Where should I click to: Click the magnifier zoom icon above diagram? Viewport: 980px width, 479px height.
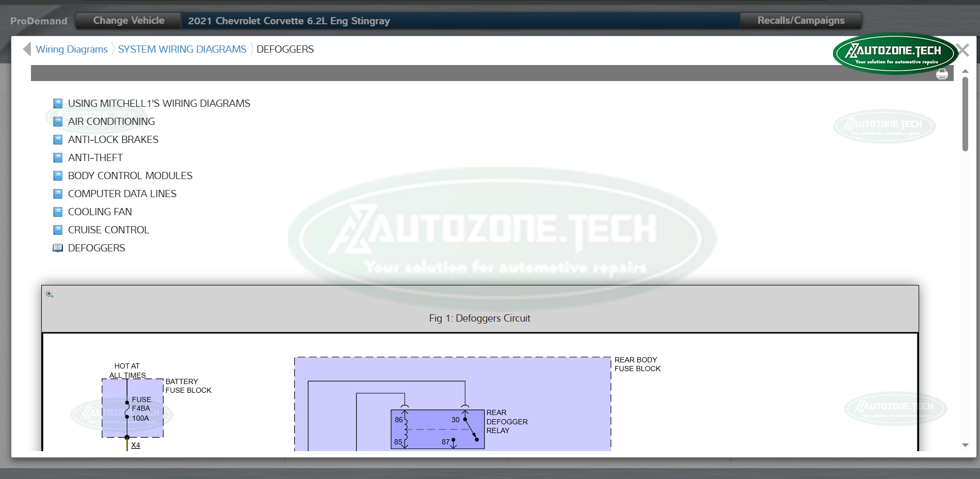[50, 294]
